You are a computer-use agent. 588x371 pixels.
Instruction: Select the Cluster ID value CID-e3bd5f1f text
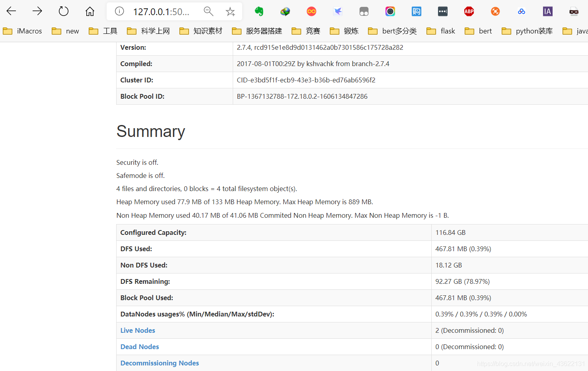[x=306, y=80]
